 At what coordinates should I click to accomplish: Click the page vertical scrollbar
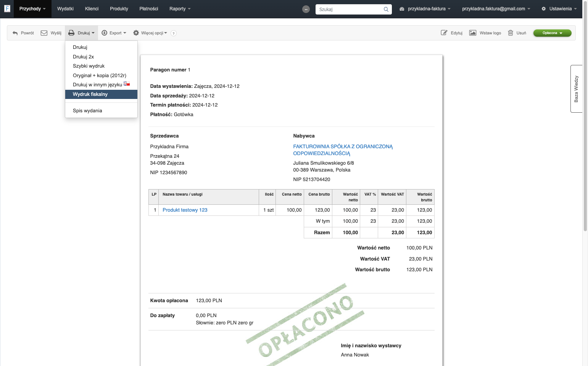point(585,116)
